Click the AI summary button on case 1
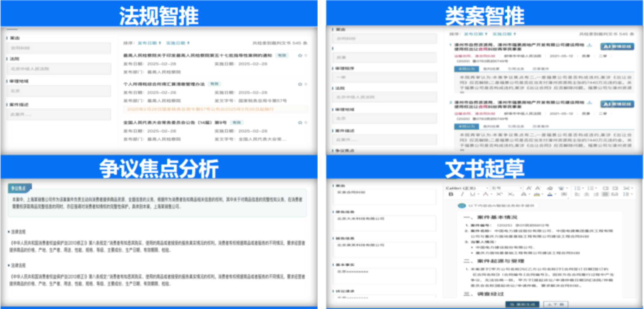 (x=617, y=46)
